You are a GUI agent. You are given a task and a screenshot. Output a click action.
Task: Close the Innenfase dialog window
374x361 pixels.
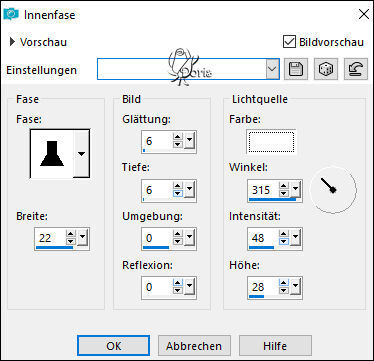364,14
